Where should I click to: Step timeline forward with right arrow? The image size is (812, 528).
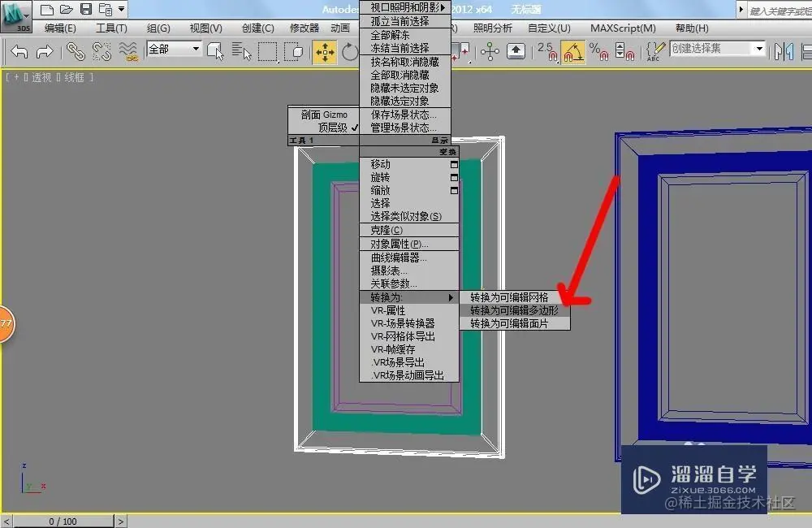(x=121, y=522)
